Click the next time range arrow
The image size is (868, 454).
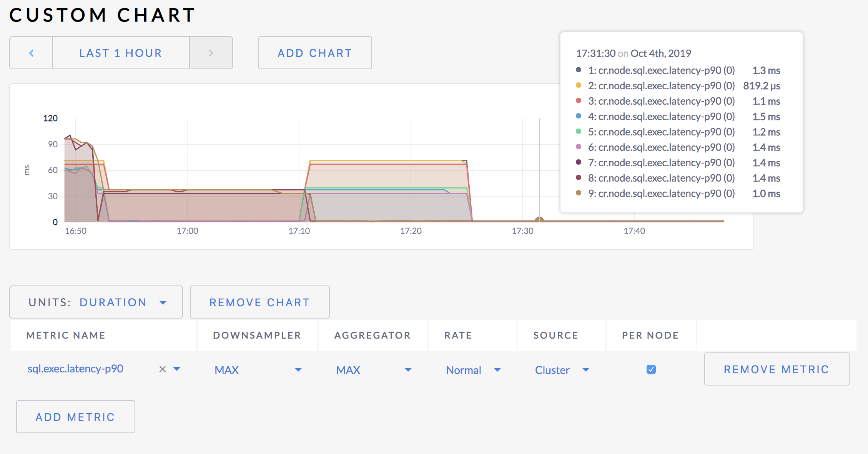point(211,53)
